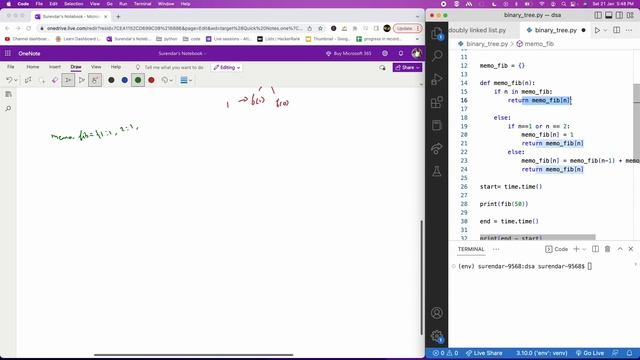Image resolution: width=640 pixels, height=360 pixels.
Task: Toggle OneNote draw with touch button
Action: pyautogui.click(x=95, y=80)
